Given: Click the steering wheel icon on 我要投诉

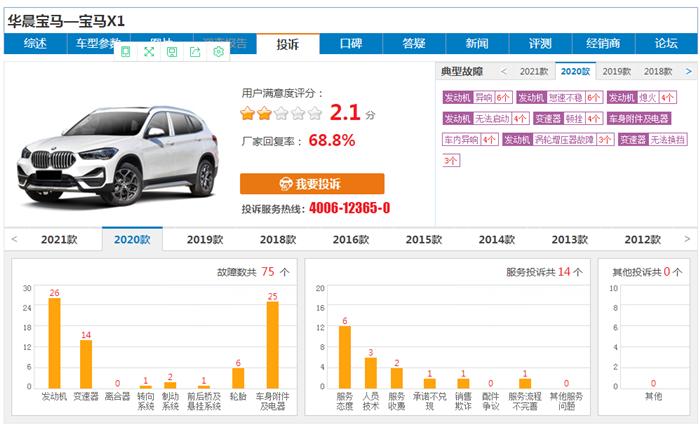Looking at the screenshot, I should 286,183.
